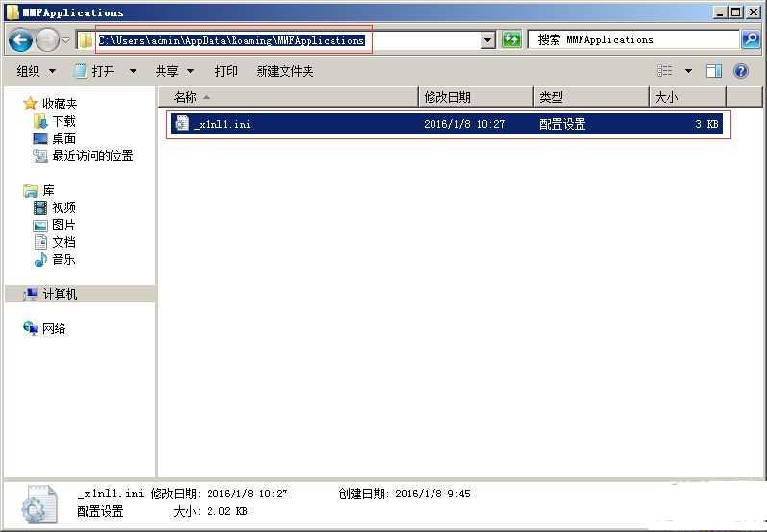Open the 图片 library
This screenshot has height=532, width=767.
[x=63, y=225]
